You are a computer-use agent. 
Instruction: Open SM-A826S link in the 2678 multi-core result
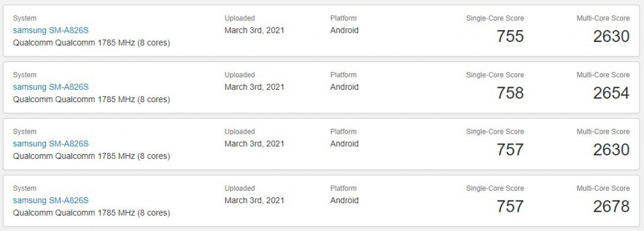pyautogui.click(x=50, y=200)
